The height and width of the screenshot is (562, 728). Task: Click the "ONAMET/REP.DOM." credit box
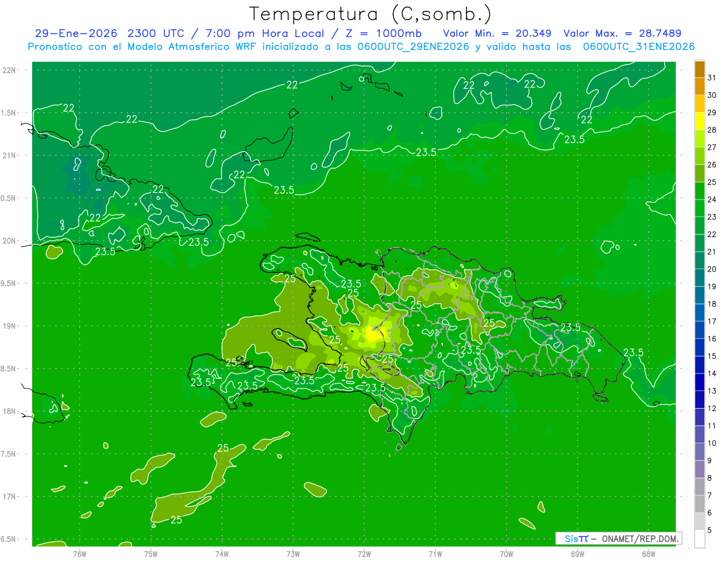point(619,538)
